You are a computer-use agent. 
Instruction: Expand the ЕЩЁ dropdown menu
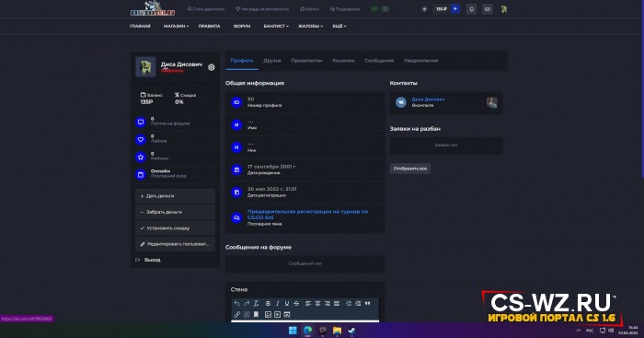(x=339, y=26)
